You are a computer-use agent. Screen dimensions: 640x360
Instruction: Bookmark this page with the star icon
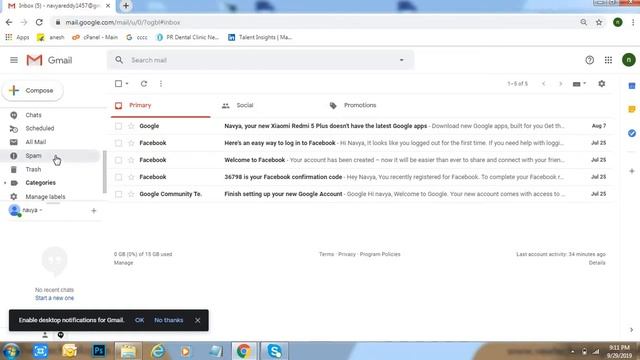point(599,22)
